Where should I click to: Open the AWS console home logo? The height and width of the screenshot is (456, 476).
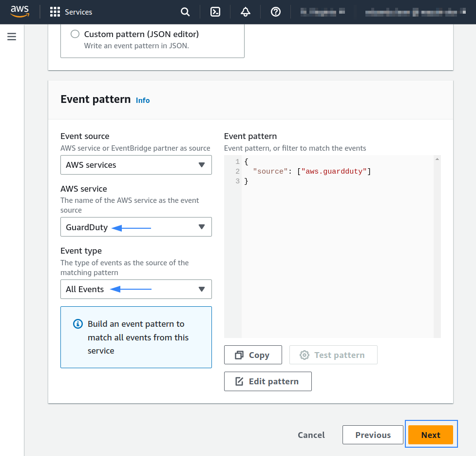20,12
